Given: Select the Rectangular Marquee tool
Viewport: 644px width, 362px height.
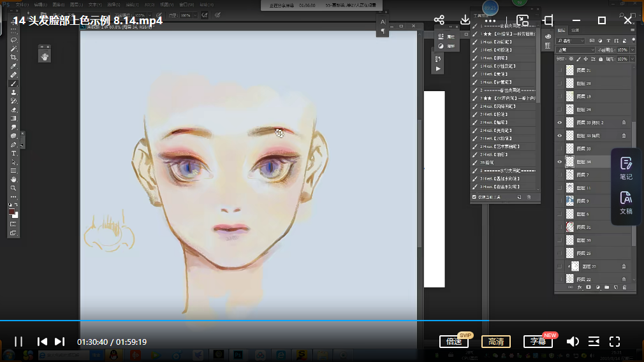Looking at the screenshot, I should tap(13, 31).
